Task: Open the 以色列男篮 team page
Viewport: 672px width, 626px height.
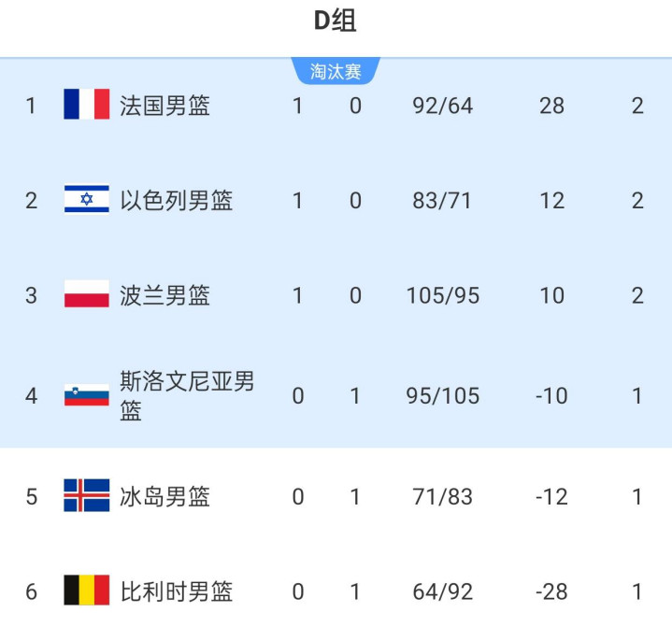Action: pos(176,200)
